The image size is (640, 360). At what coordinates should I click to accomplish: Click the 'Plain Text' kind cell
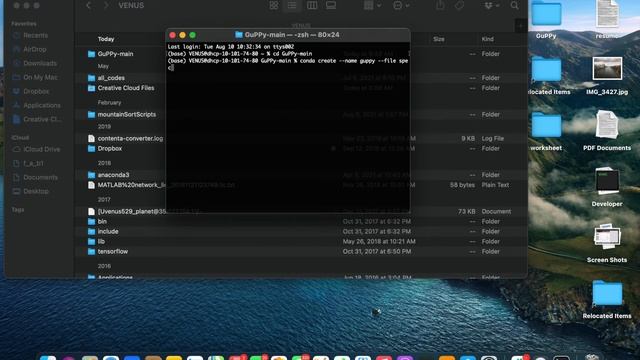click(495, 185)
